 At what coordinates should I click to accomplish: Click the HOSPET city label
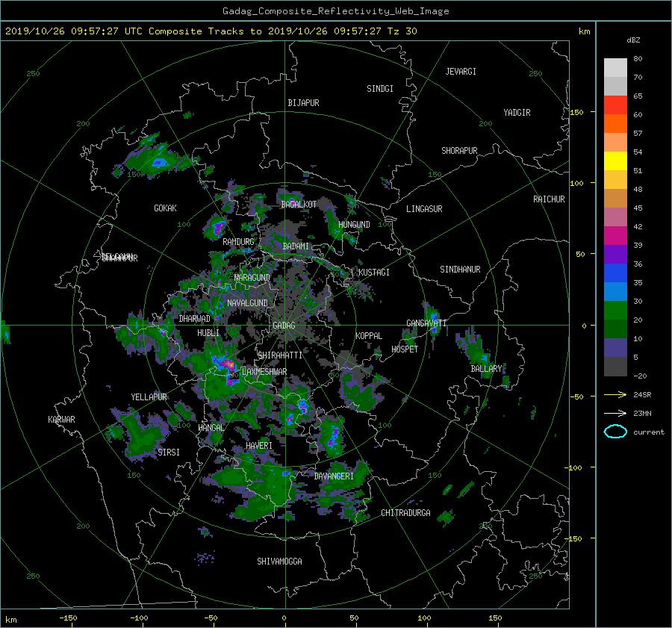(405, 349)
